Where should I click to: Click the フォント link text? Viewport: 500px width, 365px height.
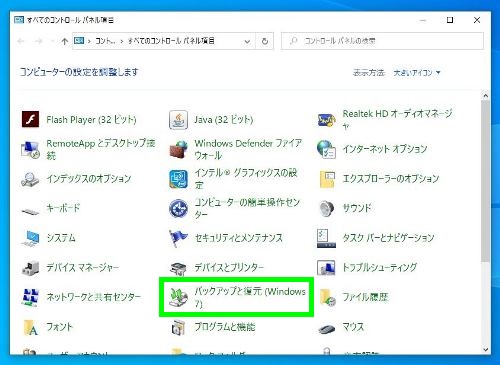tap(59, 327)
